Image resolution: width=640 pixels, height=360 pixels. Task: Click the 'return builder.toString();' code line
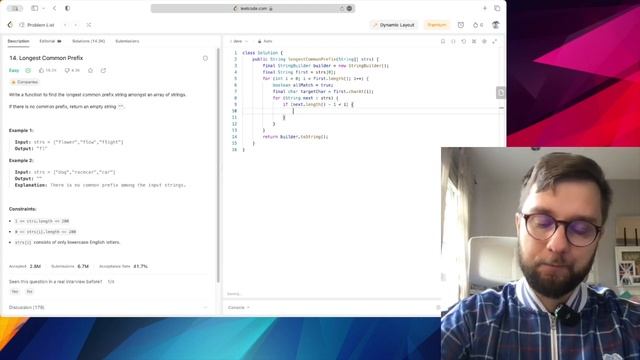(x=295, y=137)
